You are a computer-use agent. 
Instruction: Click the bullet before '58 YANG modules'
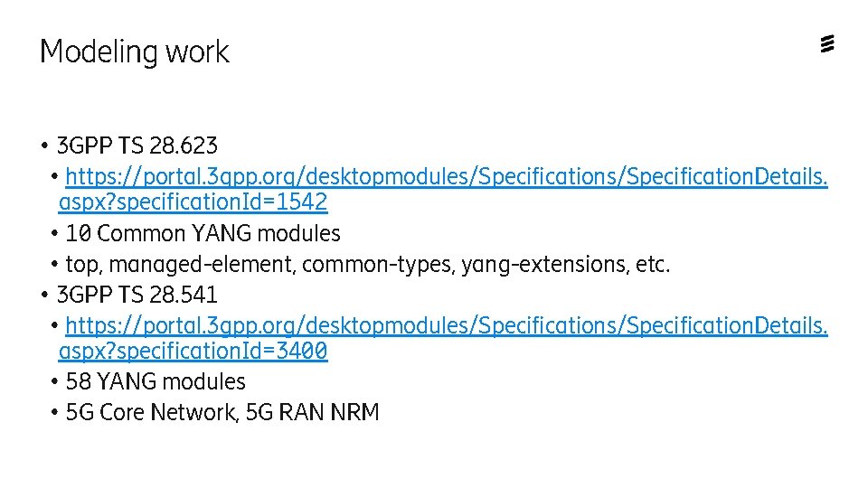pos(54,382)
